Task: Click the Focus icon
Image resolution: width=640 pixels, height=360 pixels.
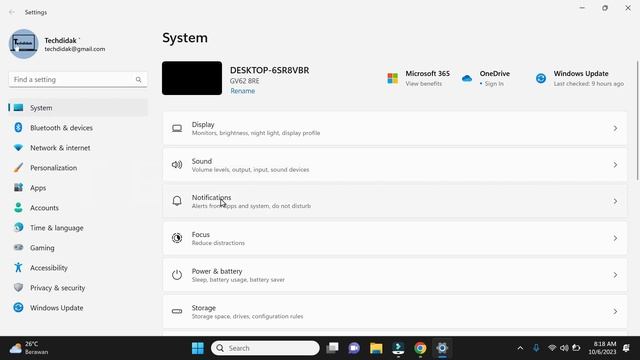Action: coord(177,238)
